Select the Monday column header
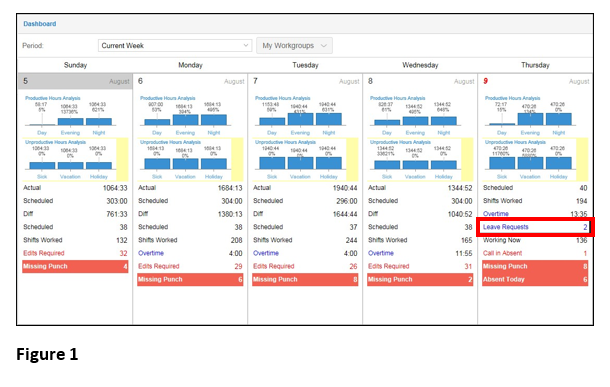 190,65
